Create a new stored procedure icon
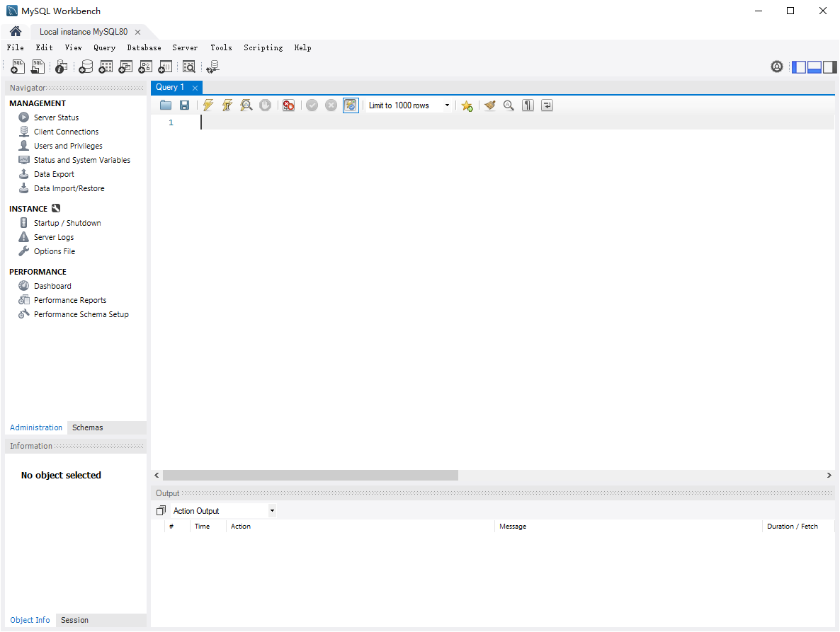The image size is (840, 632). pos(145,67)
